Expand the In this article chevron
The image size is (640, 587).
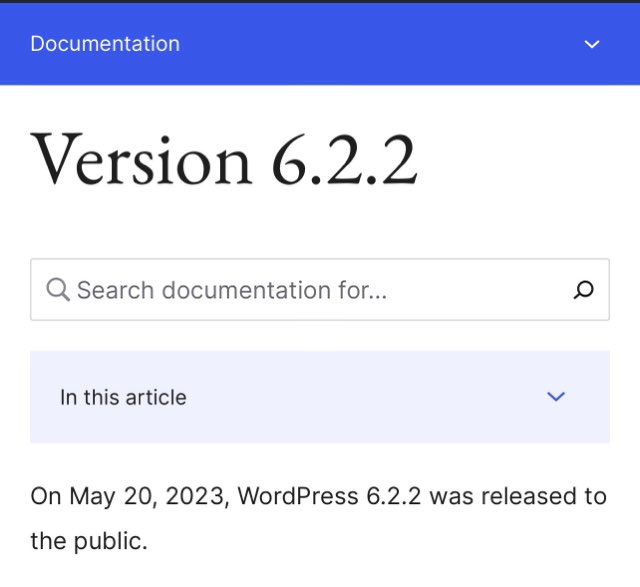click(x=556, y=396)
